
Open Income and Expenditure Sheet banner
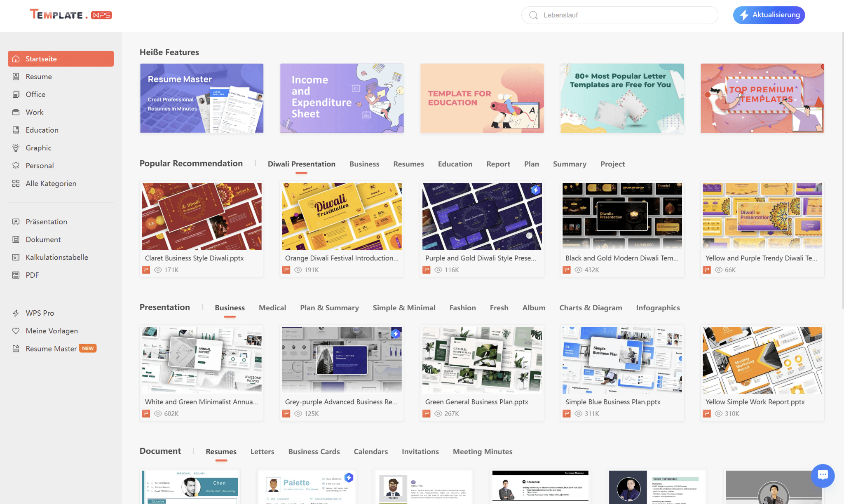(342, 98)
